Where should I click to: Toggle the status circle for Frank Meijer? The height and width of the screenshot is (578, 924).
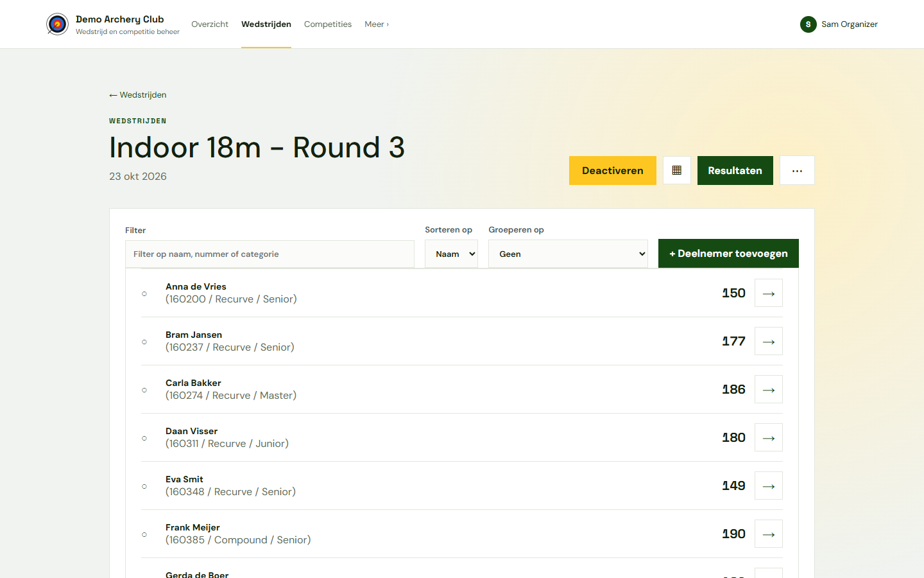coord(144,534)
